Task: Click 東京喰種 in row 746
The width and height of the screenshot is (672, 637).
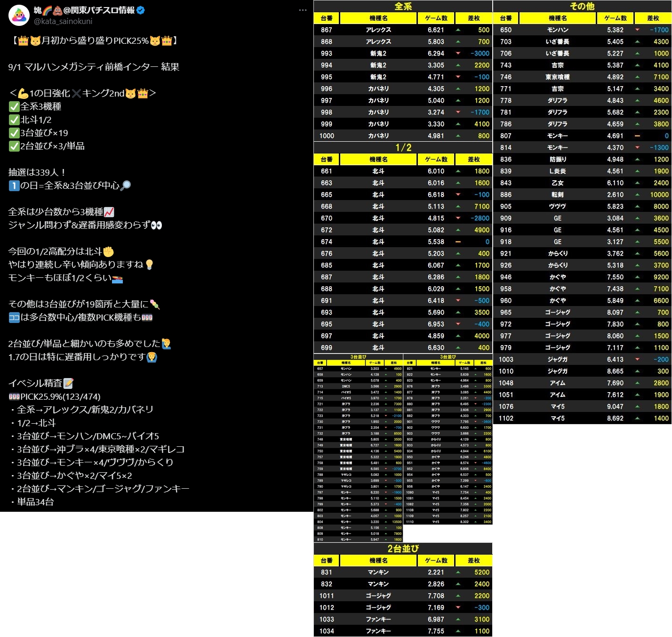Action: (x=558, y=77)
